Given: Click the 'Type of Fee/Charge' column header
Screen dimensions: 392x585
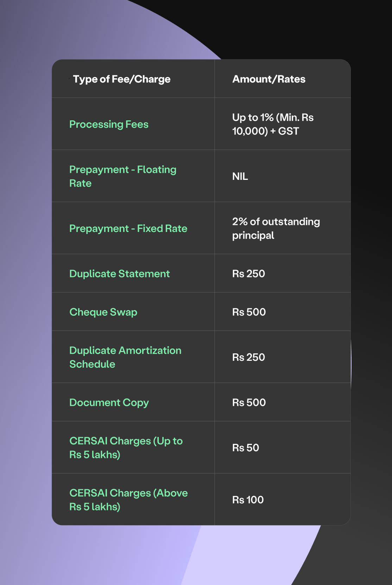Looking at the screenshot, I should click(x=121, y=79).
